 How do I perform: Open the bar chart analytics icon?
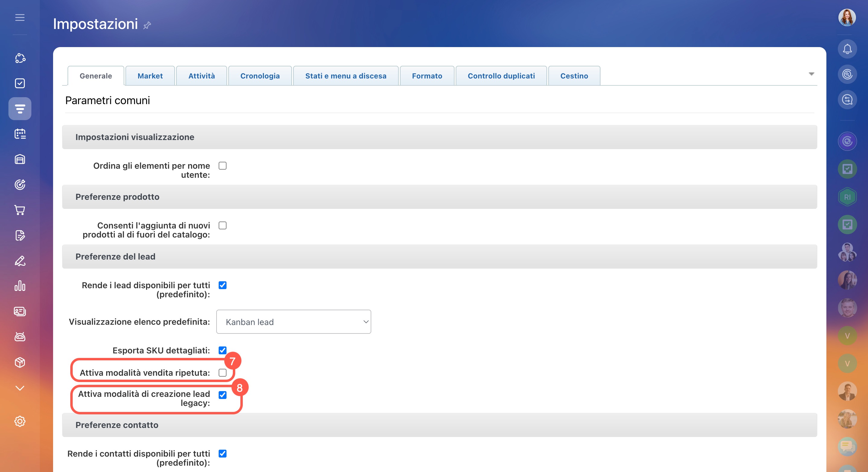20,286
